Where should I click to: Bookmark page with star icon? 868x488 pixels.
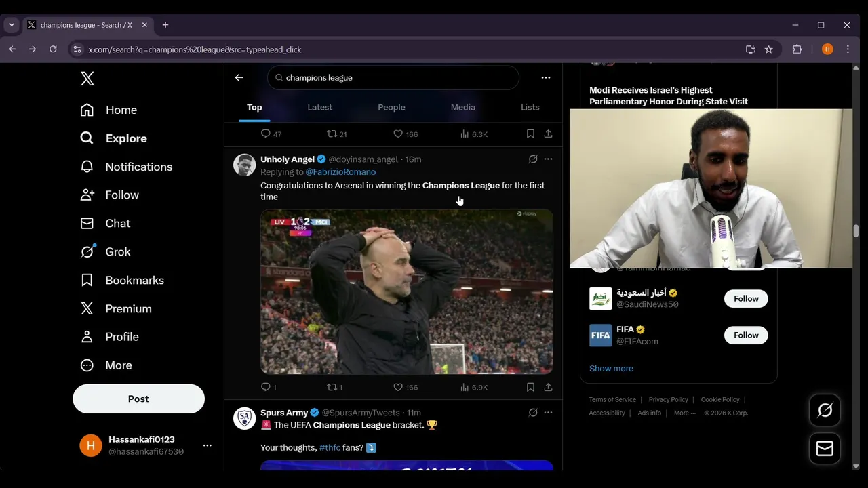pyautogui.click(x=768, y=49)
